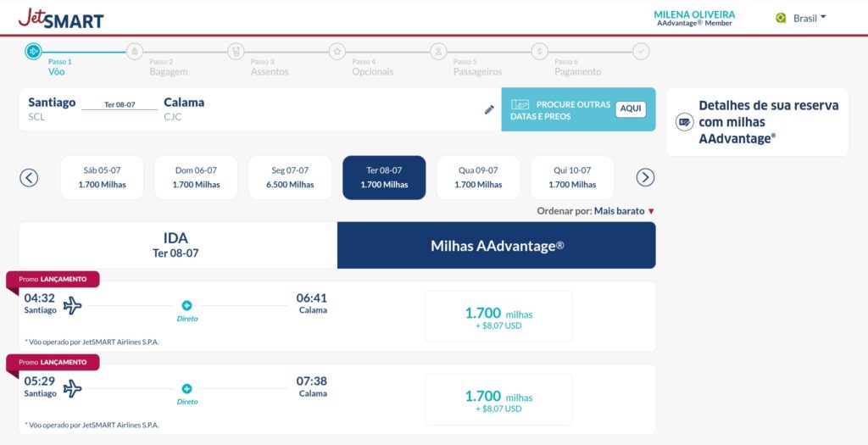Go to previous dates with left arrow

pyautogui.click(x=29, y=178)
